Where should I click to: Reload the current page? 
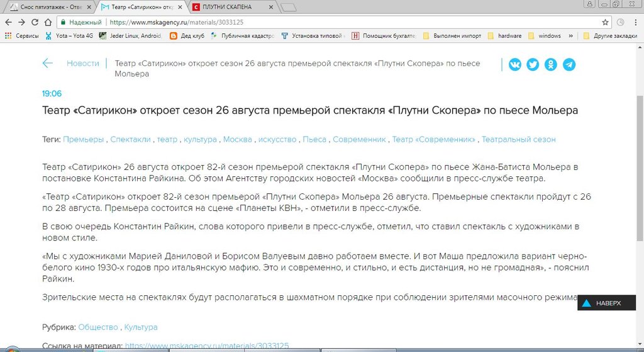(35, 22)
